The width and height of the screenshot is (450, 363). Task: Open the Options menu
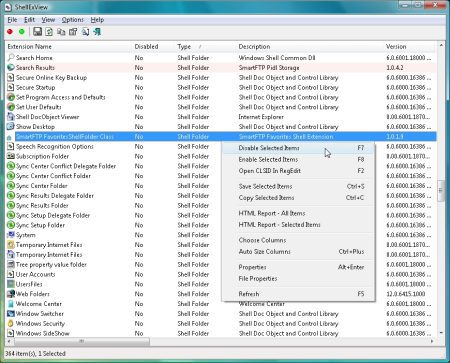click(73, 20)
